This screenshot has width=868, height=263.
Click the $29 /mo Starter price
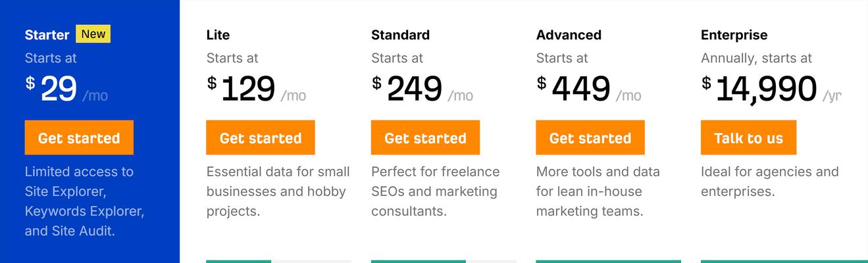tap(66, 89)
